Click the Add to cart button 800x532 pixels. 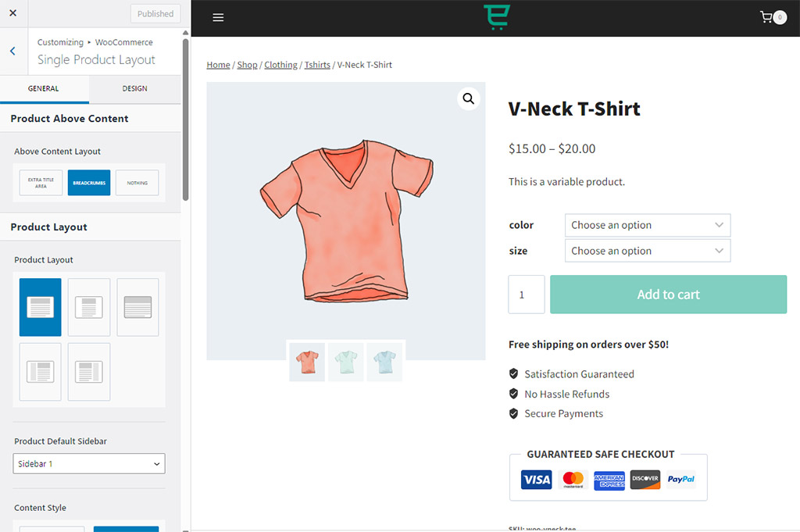tap(668, 295)
